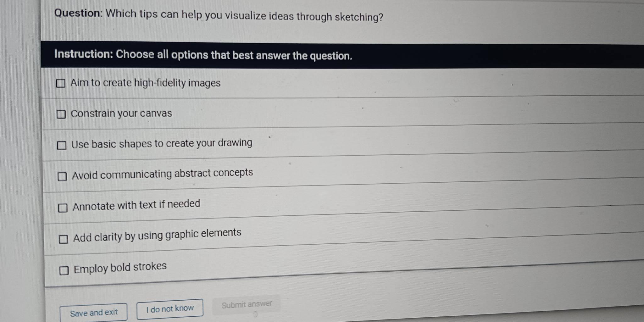Click the 'Employ bold strokes' option label
The height and width of the screenshot is (322, 644).
tap(120, 268)
